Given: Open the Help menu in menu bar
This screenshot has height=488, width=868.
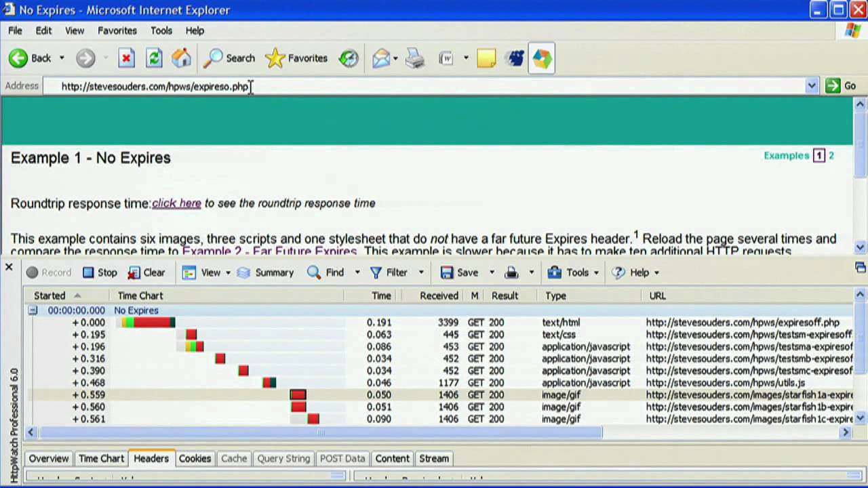Looking at the screenshot, I should tap(195, 30).
